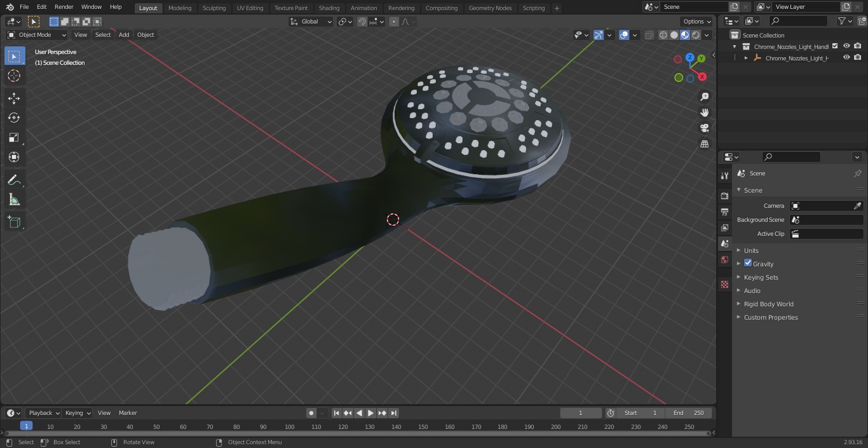Switch orthographic/perspective with grid icon

click(x=704, y=144)
